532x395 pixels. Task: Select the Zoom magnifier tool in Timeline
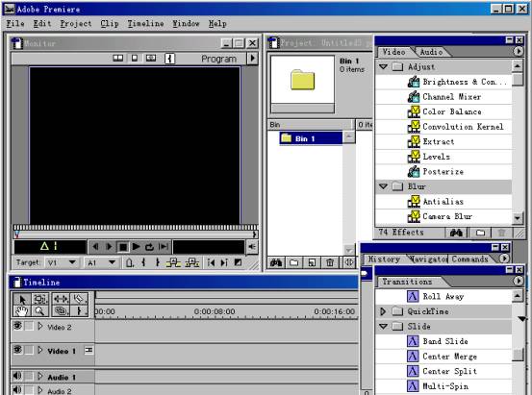40,310
